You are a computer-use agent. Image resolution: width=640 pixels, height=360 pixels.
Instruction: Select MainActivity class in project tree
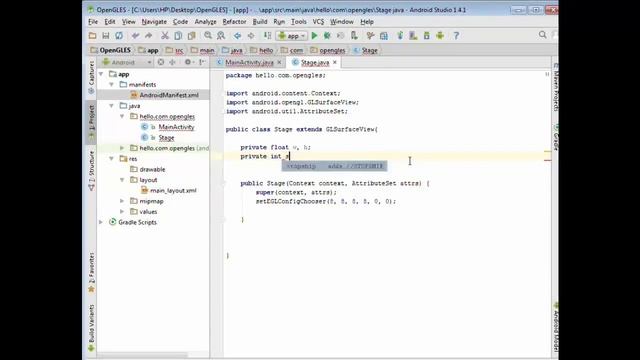pos(168,127)
